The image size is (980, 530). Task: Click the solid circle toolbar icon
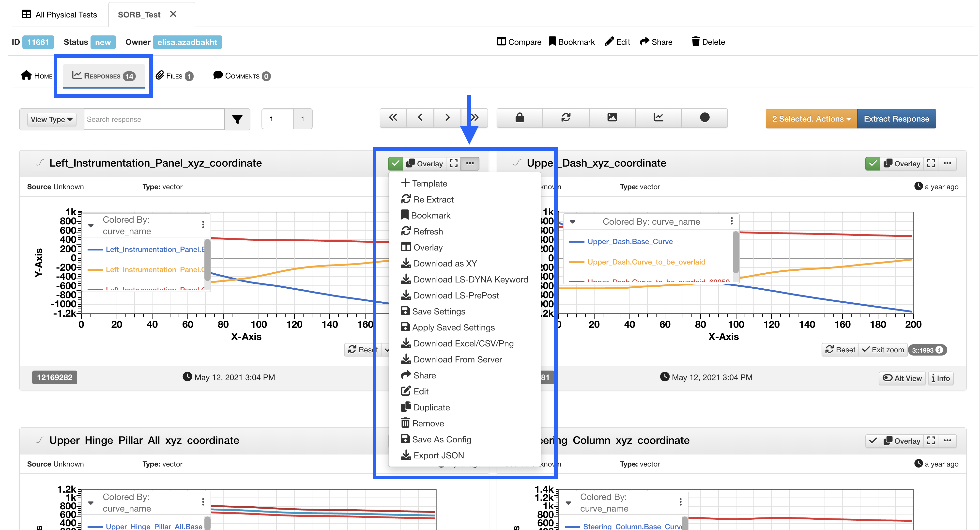tap(704, 118)
